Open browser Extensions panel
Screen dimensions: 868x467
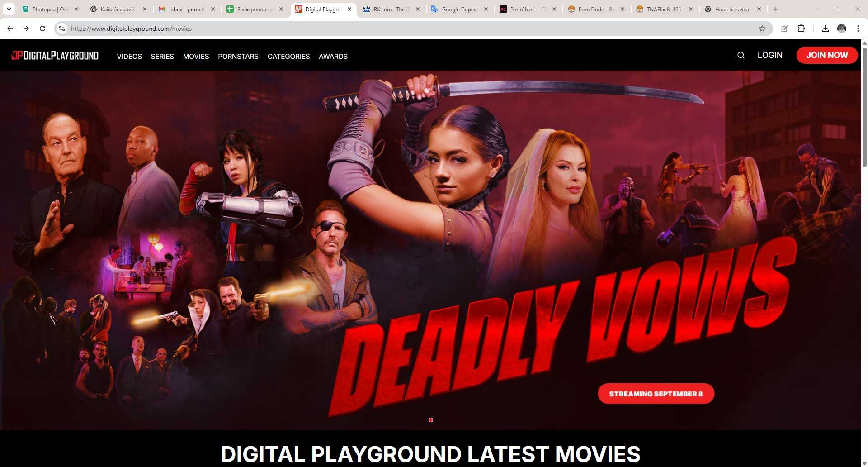(x=801, y=28)
